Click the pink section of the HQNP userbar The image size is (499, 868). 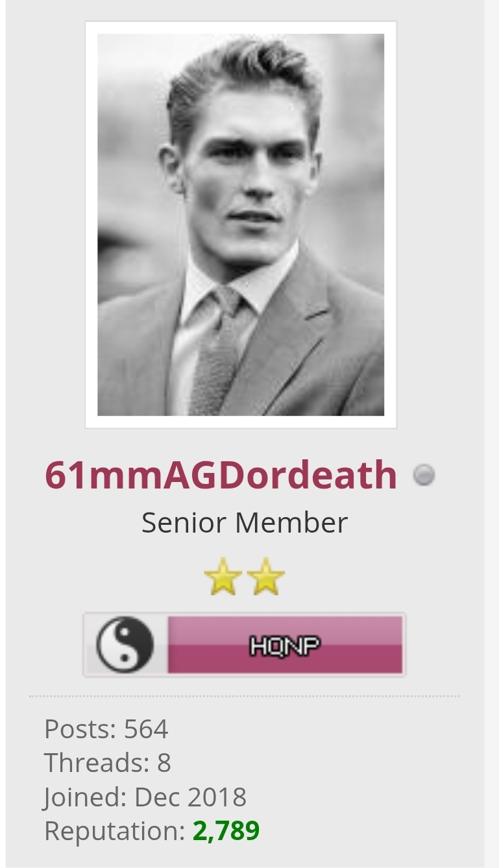(285, 645)
